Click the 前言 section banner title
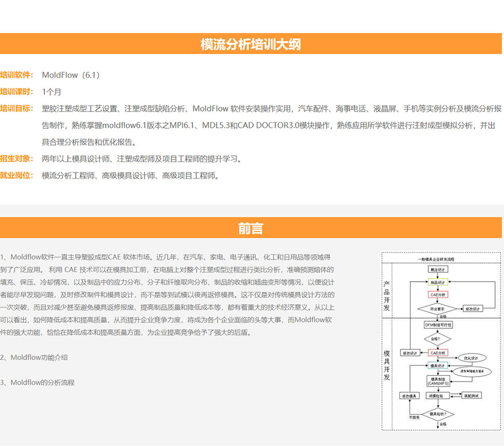504x446 pixels. pos(251,228)
